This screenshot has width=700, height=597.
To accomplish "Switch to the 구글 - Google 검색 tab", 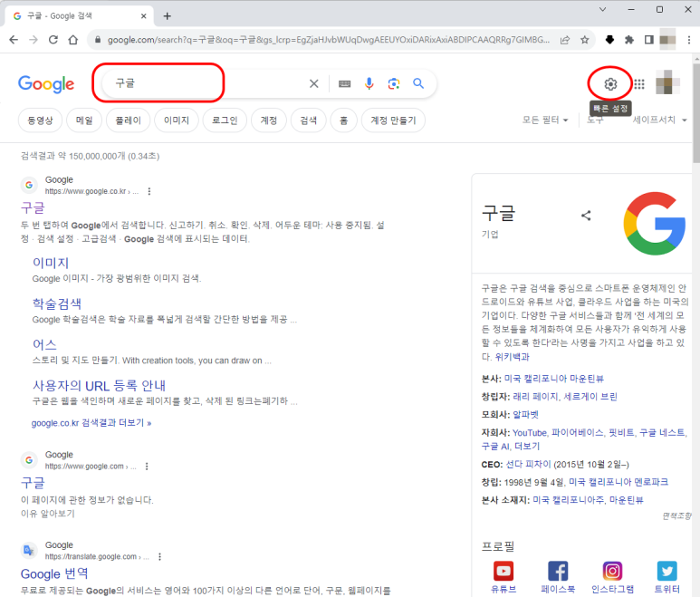I will [81, 16].
